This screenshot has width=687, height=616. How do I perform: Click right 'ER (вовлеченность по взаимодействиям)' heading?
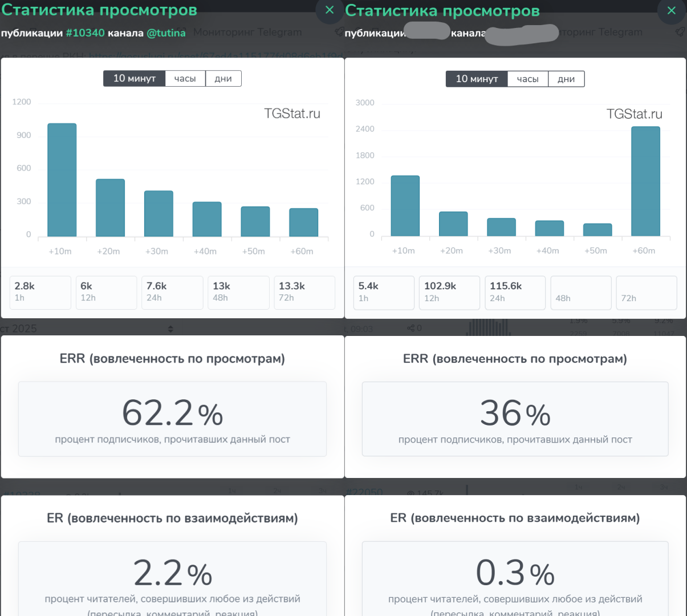(x=515, y=518)
